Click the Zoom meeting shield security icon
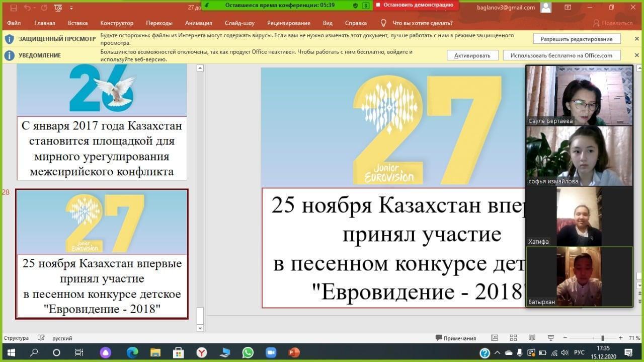Viewport: 644px width, 362px height. (356, 6)
